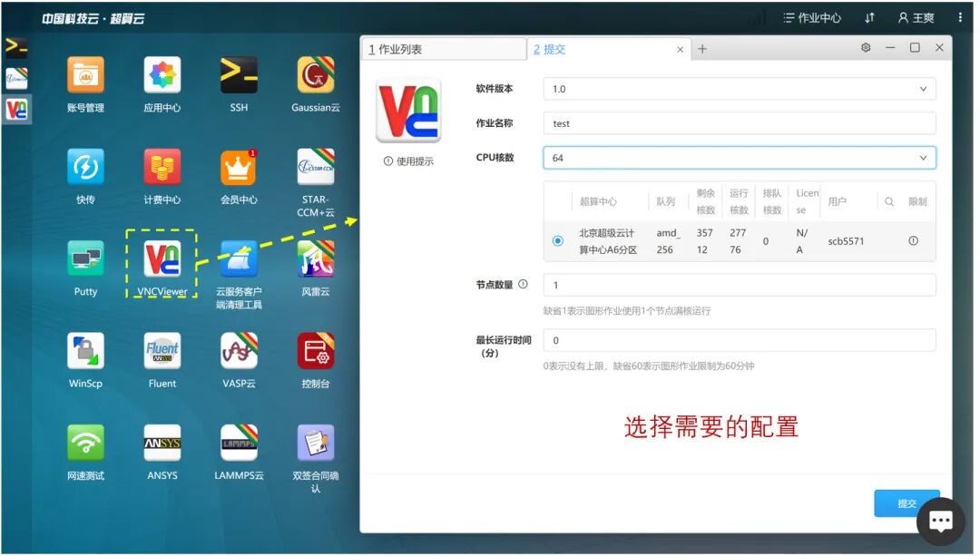980x556 pixels.
Task: Open 计费中心 billing icon
Action: 162,167
